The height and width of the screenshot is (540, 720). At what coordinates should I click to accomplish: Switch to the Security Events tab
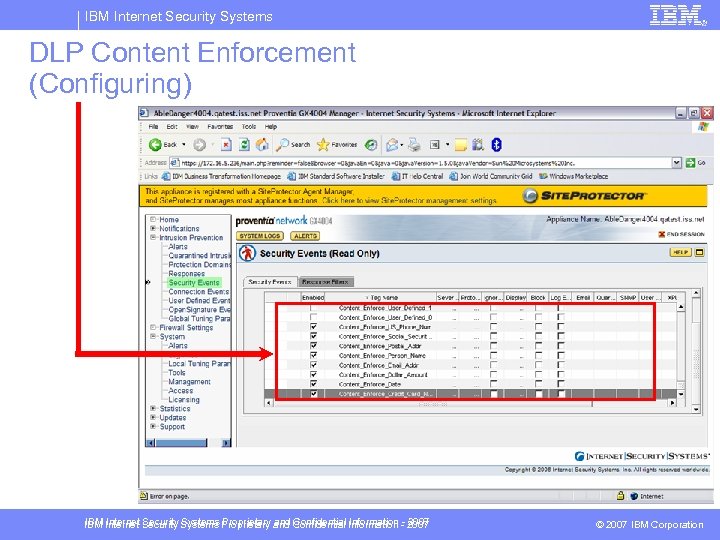tap(270, 282)
